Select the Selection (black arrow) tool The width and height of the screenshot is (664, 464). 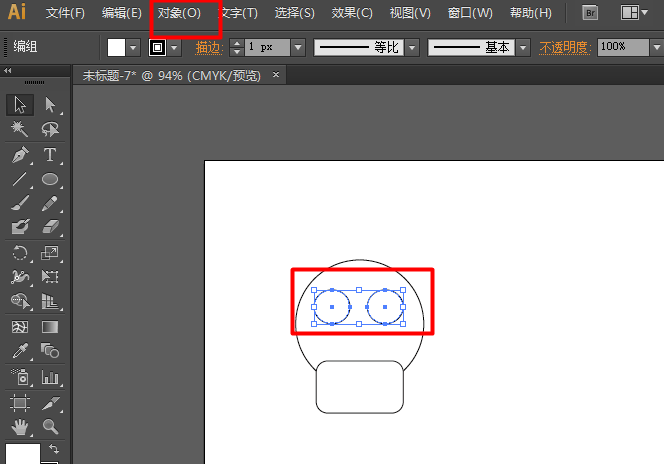click(x=20, y=105)
